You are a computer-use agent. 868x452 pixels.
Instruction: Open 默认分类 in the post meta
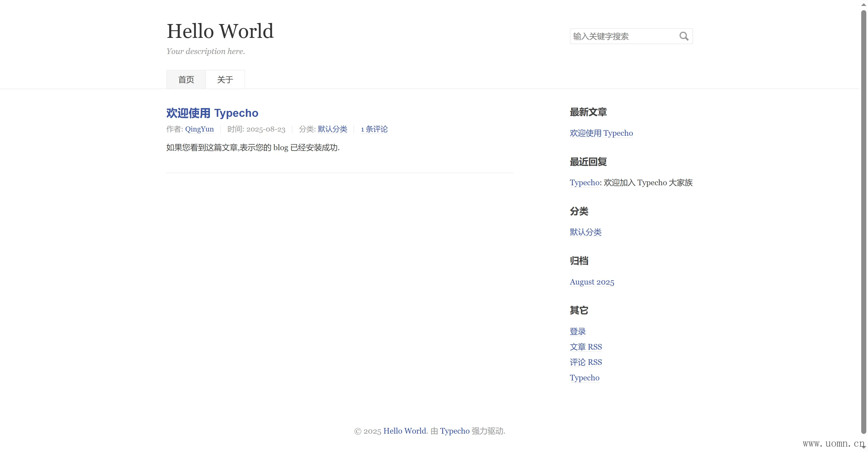332,129
